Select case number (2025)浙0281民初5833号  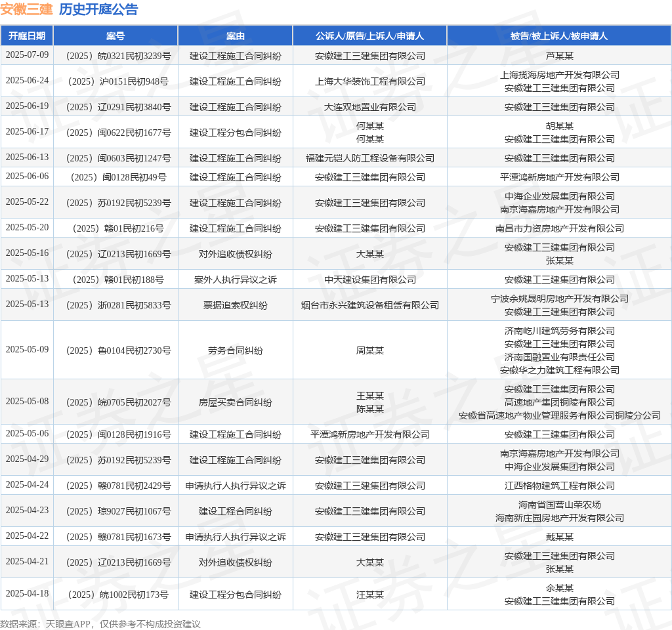pos(118,305)
